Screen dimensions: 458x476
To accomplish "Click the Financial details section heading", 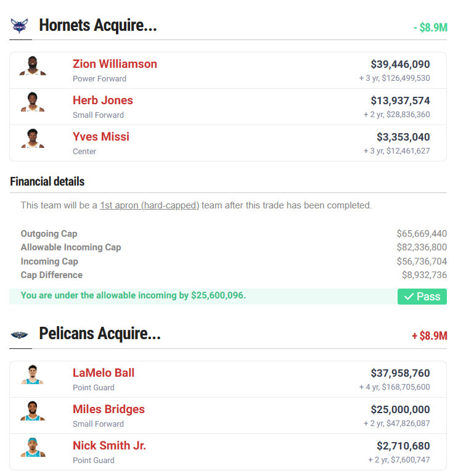I will [47, 182].
